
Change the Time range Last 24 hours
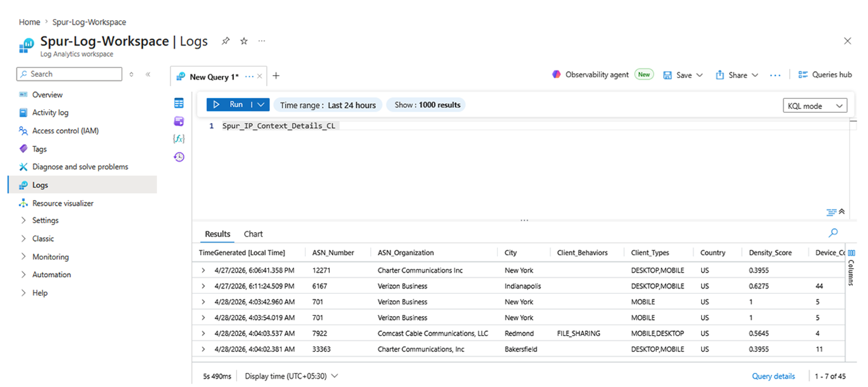(x=328, y=105)
